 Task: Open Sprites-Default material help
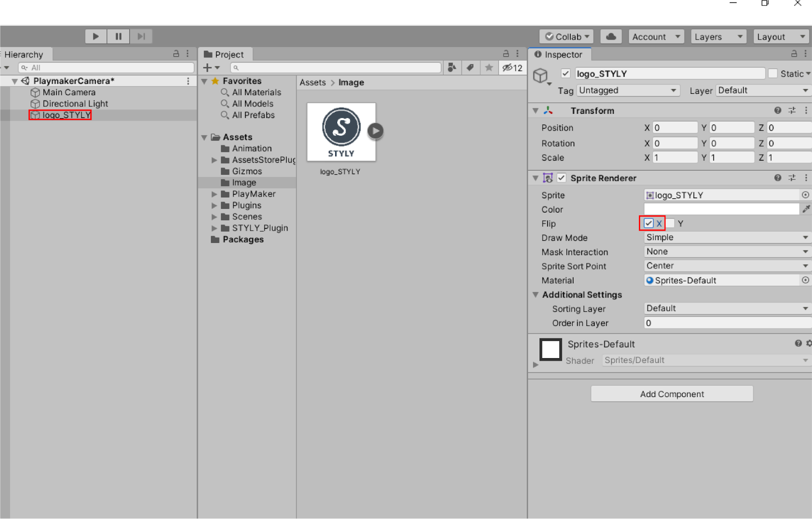[x=798, y=344]
